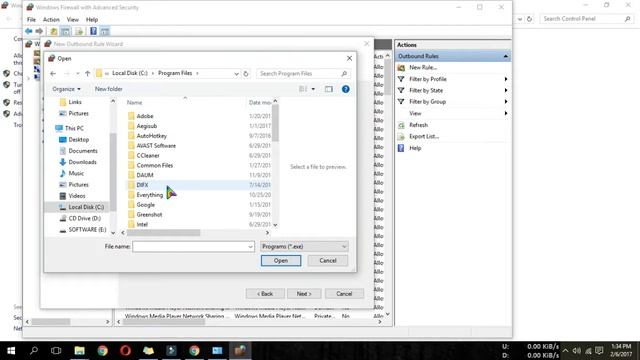Click the wizard's Next button

304,294
